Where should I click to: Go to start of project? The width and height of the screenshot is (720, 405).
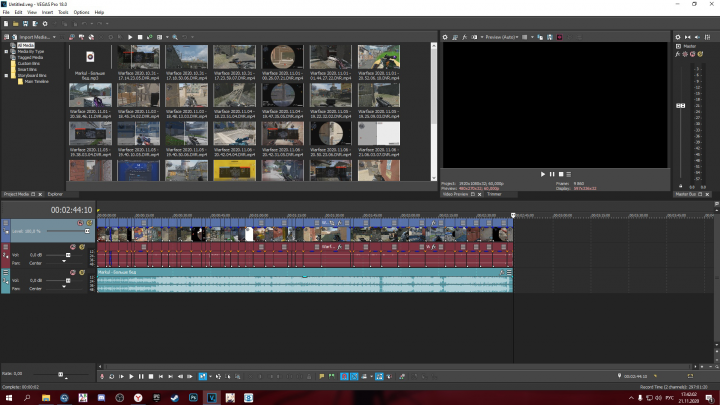pos(161,377)
